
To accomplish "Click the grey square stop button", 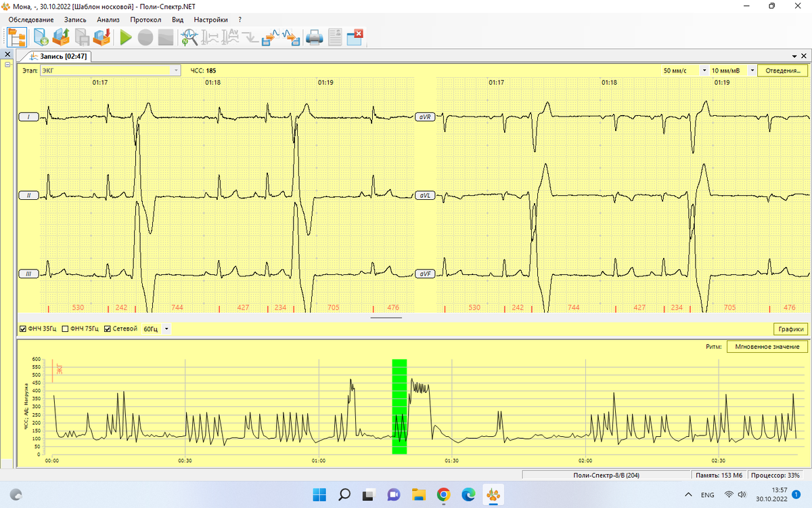I will click(166, 37).
